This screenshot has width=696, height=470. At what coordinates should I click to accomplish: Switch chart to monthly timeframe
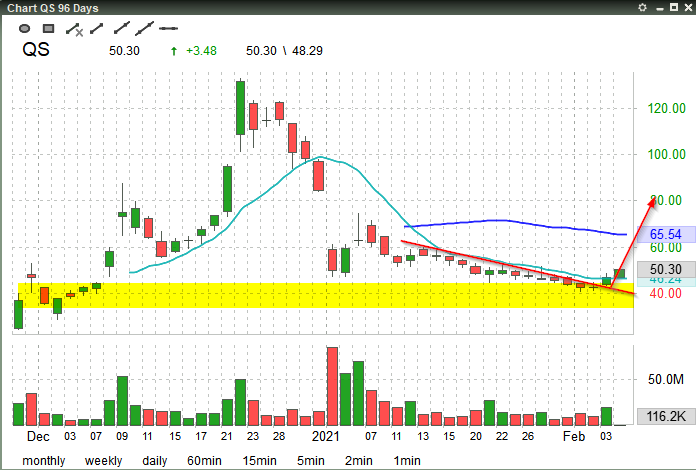click(x=44, y=461)
